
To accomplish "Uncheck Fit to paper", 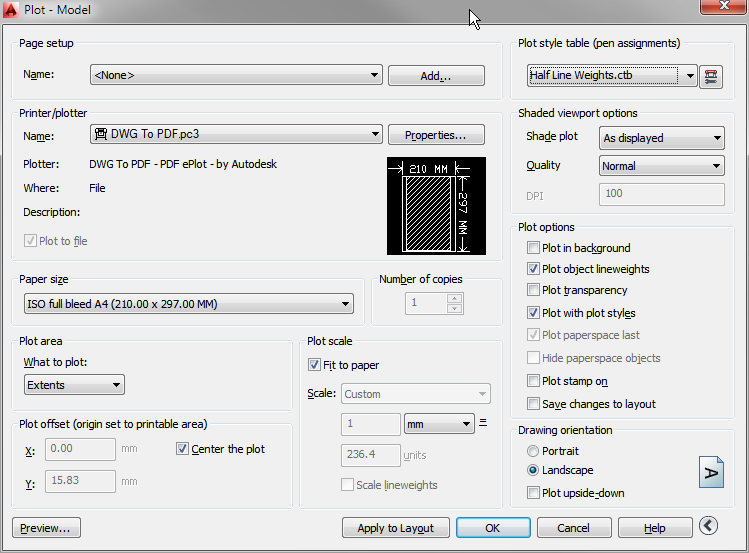I will pos(314,365).
